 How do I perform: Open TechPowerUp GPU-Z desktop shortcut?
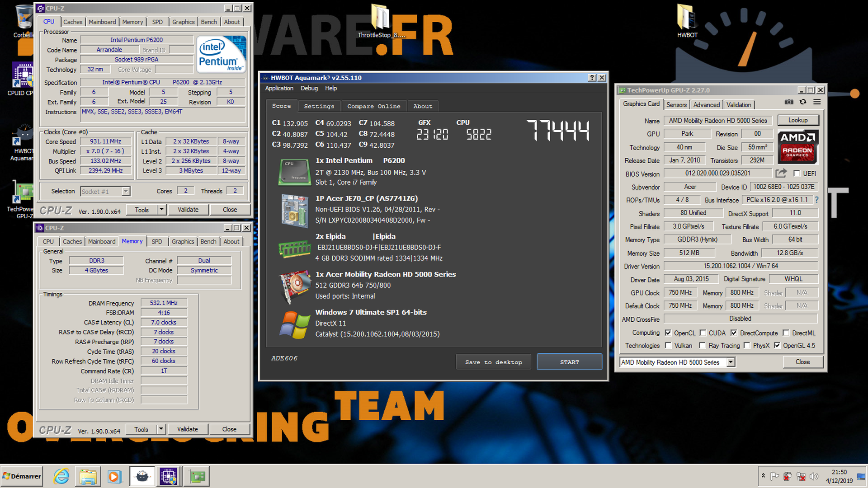tap(22, 200)
